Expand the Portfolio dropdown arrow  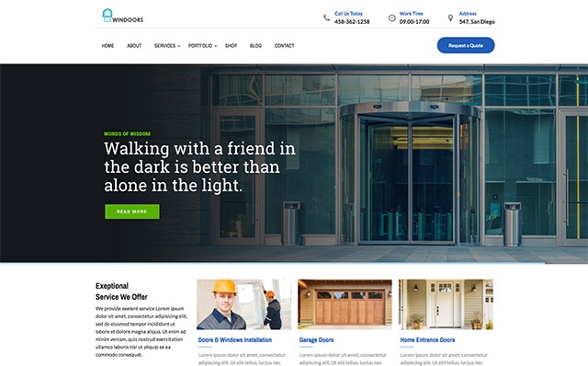click(x=215, y=46)
